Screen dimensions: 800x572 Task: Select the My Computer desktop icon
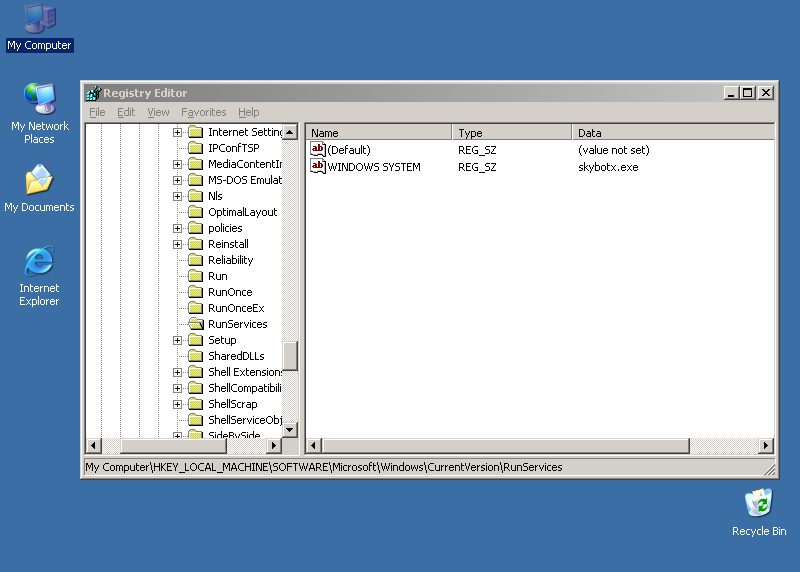(x=39, y=28)
